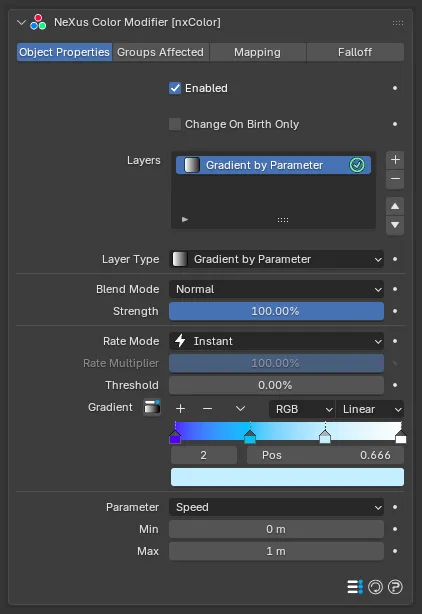Open the Falloff tab
The image size is (422, 614).
click(355, 52)
